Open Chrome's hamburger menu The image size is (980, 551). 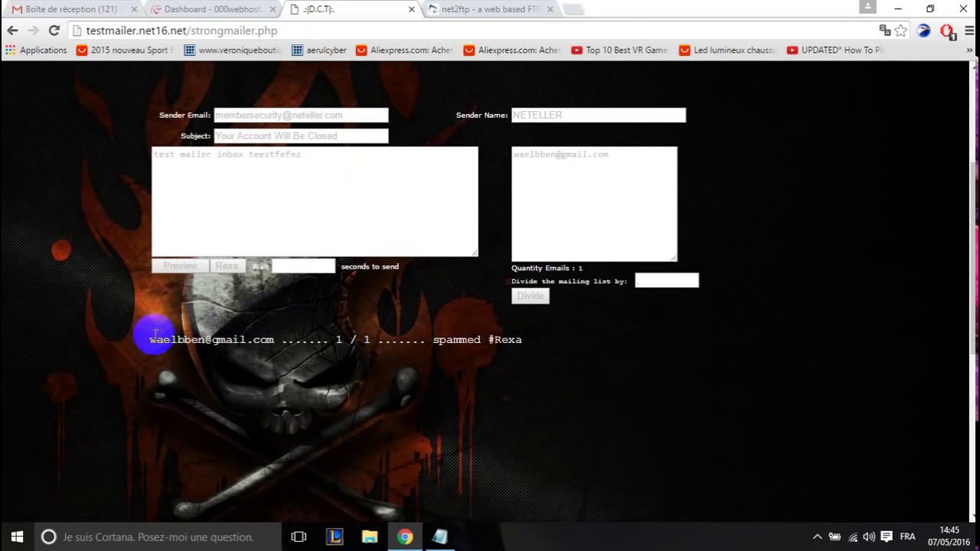pos(969,31)
